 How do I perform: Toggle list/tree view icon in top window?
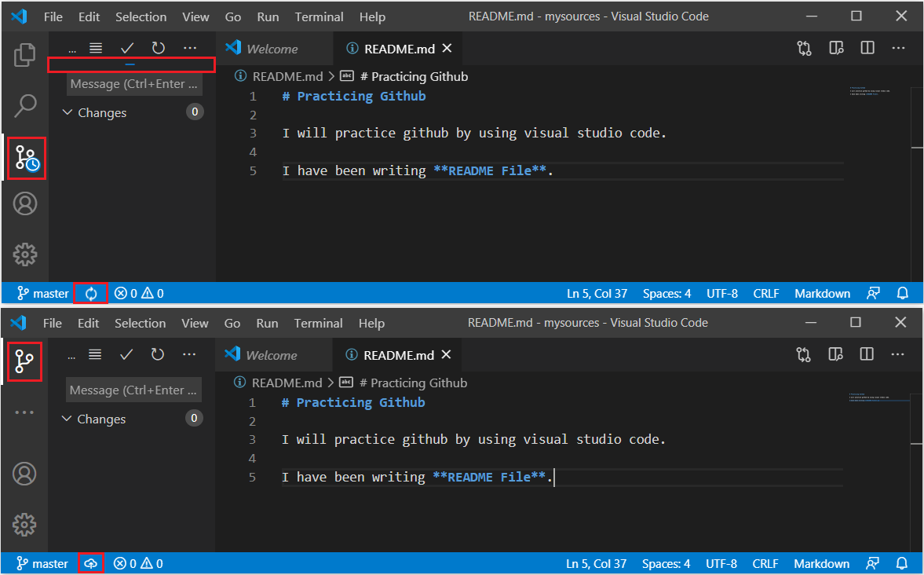[96, 48]
